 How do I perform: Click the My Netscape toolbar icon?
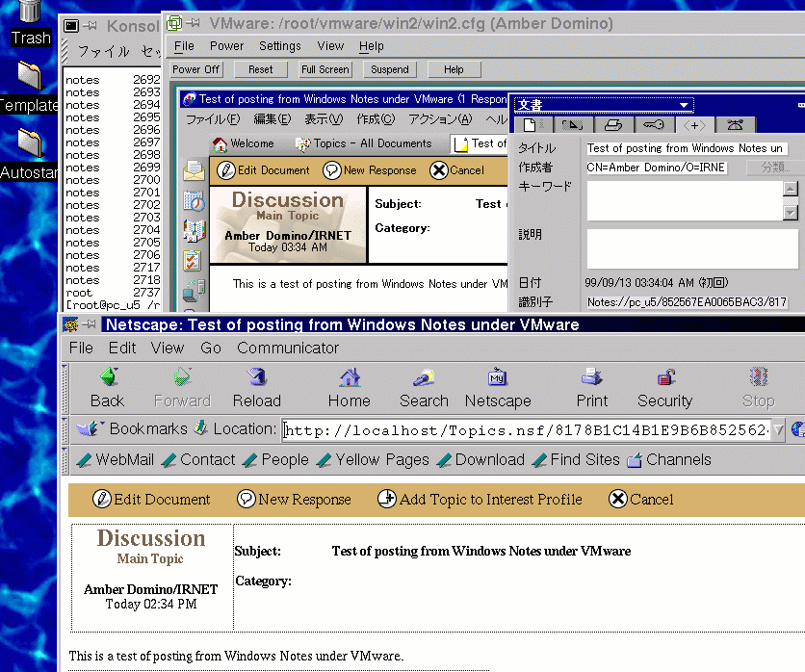click(x=497, y=376)
